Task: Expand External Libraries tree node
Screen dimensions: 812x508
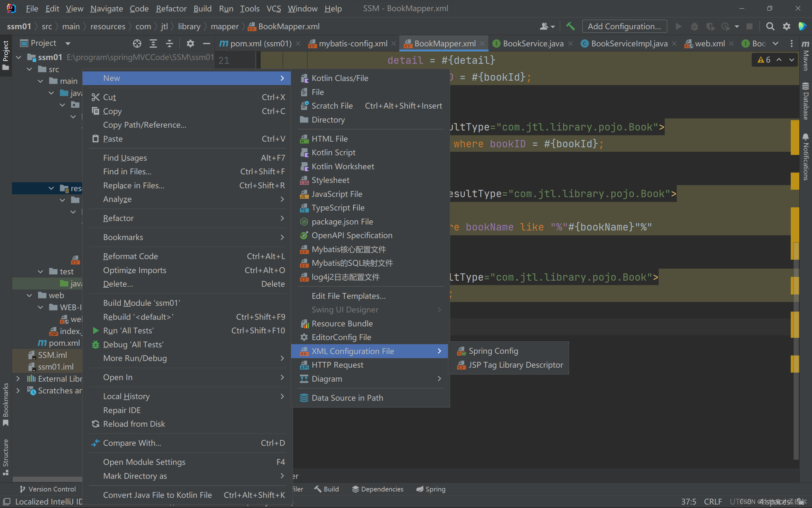Action: 18,379
